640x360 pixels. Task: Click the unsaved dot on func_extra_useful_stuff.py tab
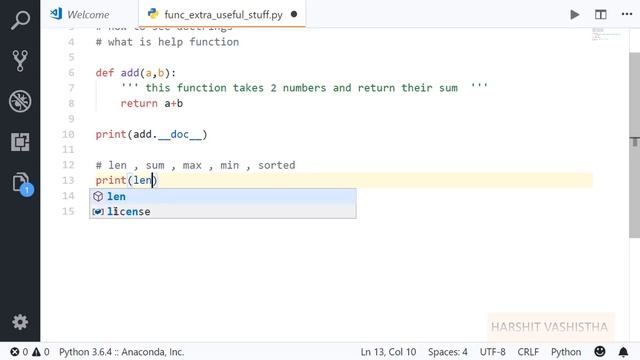tap(294, 14)
